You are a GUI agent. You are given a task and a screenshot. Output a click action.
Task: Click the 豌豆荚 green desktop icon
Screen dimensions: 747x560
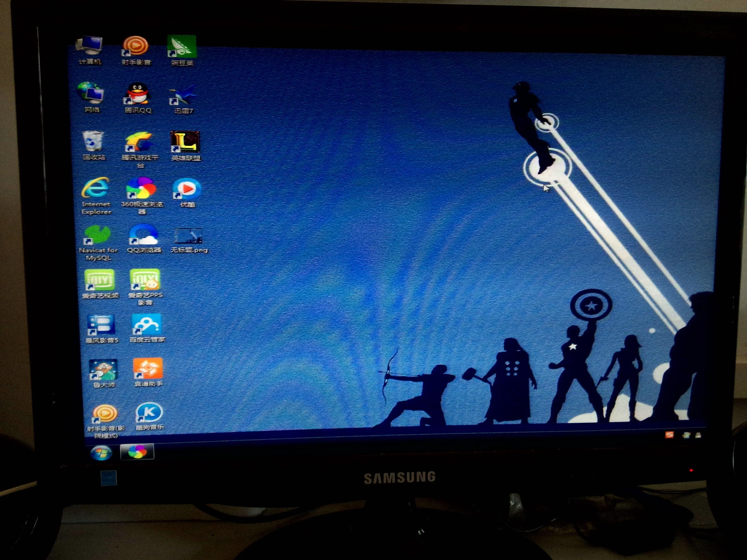[x=182, y=47]
